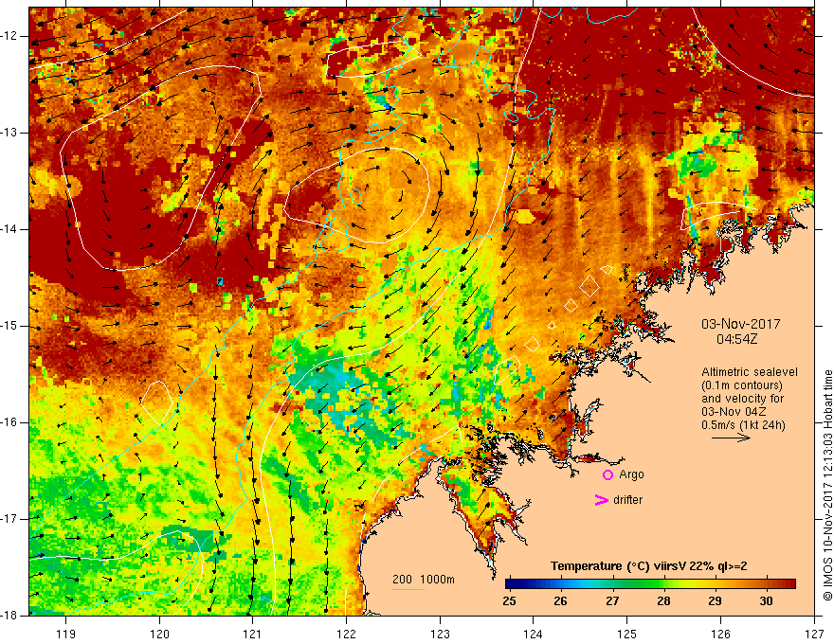Click the latitude axis label '-13'
This screenshot has height=644, width=834.
coord(9,133)
